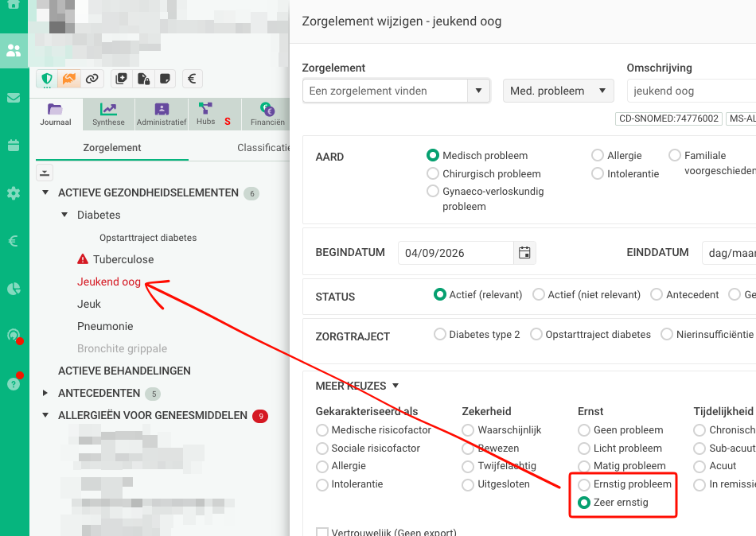Open the calendar icon in sidebar

14,145
